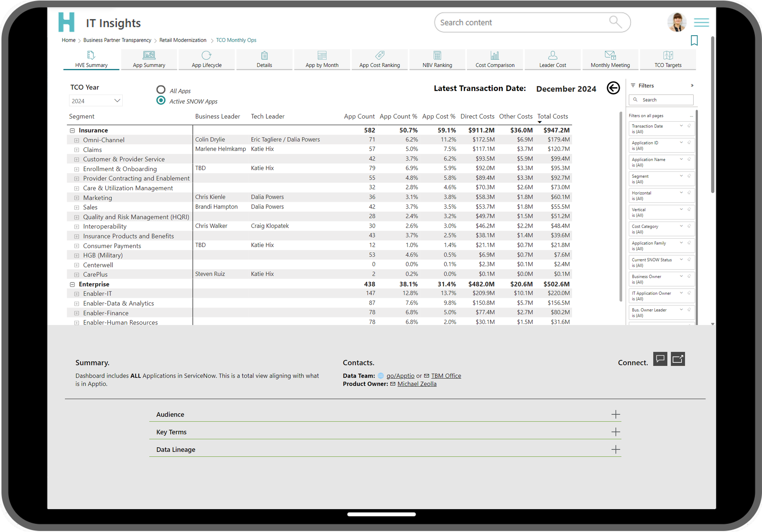Open the user profile avatar
762x532 pixels.
pyautogui.click(x=677, y=22)
